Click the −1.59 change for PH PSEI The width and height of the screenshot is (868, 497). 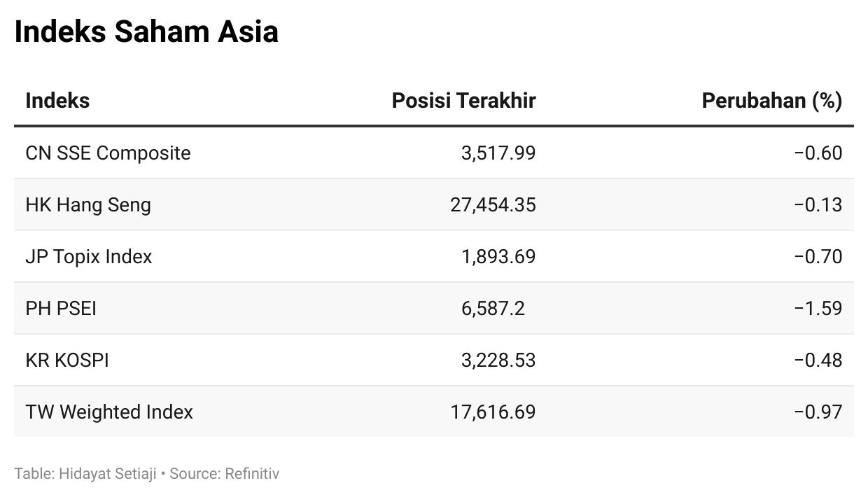point(818,309)
